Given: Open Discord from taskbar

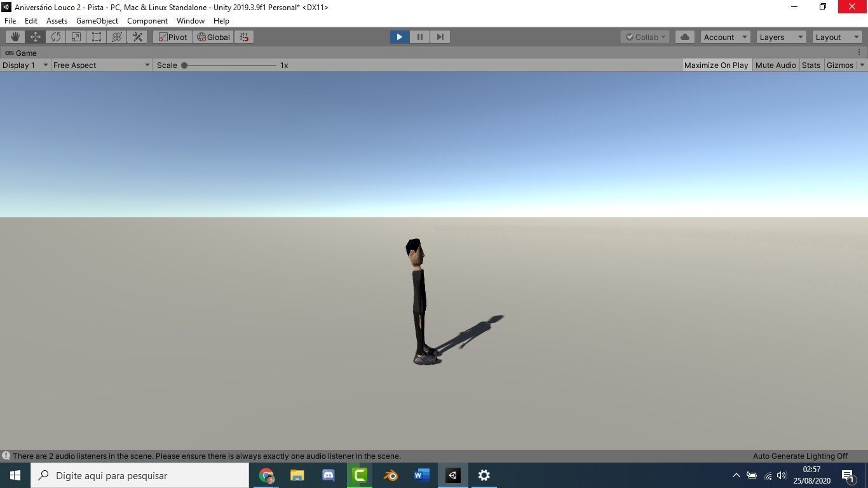Looking at the screenshot, I should pos(329,475).
